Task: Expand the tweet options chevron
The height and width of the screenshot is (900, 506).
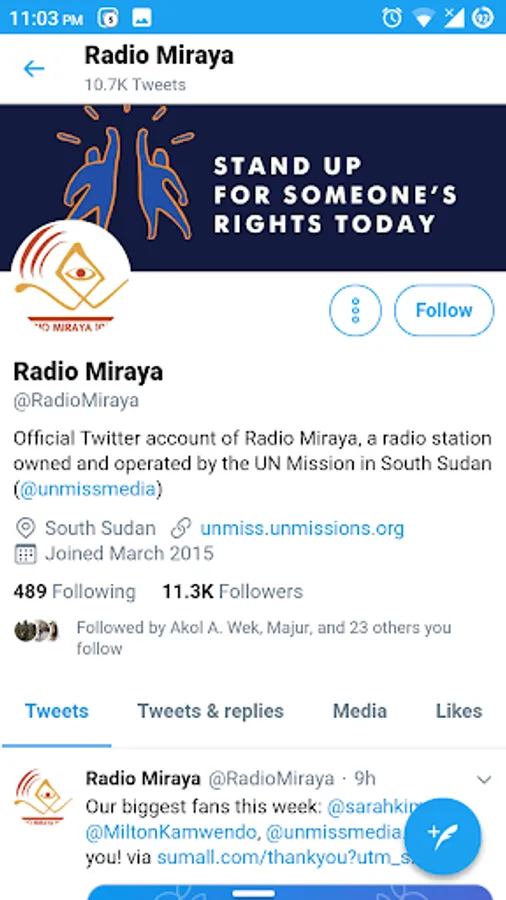Action: pyautogui.click(x=485, y=779)
